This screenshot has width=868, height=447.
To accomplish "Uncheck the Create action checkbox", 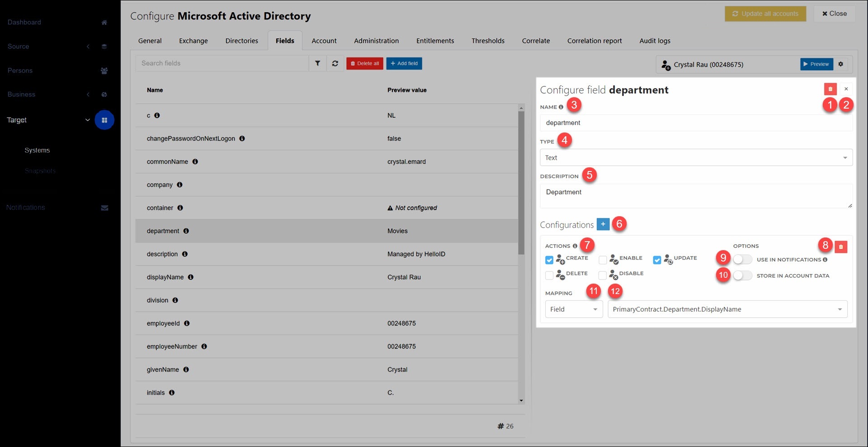I will point(549,260).
